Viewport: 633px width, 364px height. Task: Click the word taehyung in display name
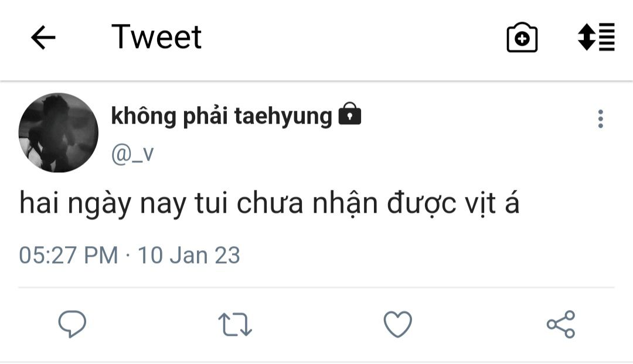tap(283, 117)
